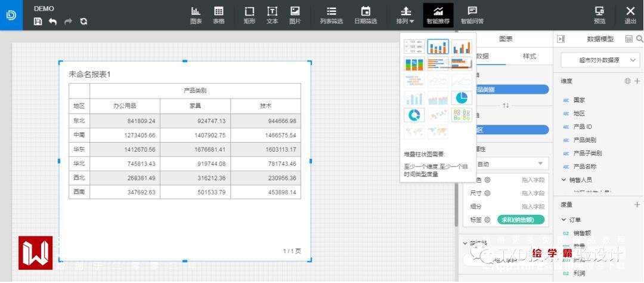Screen dimensions: 644x283
Task: Open the 尺寸 size settings gear
Action: pos(487,193)
